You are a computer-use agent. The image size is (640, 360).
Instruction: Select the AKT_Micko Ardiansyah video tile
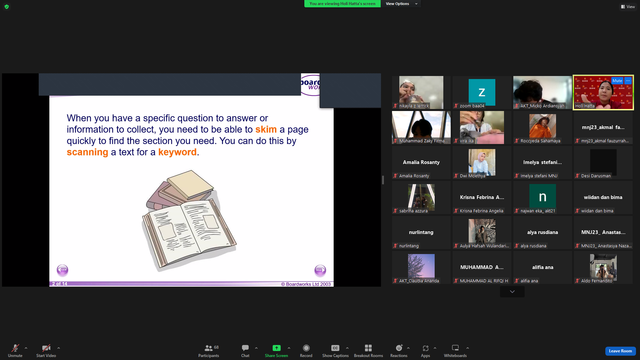point(542,92)
